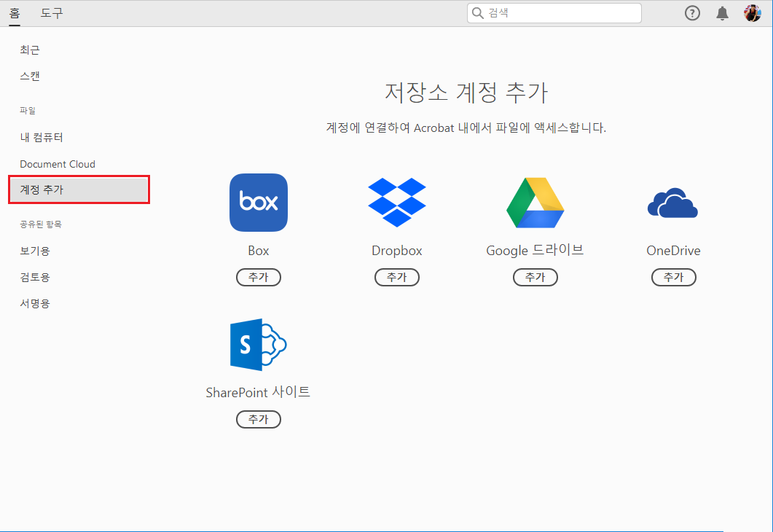The image size is (773, 532).
Task: Click the SharePoint 사이트 label text
Action: [x=258, y=393]
